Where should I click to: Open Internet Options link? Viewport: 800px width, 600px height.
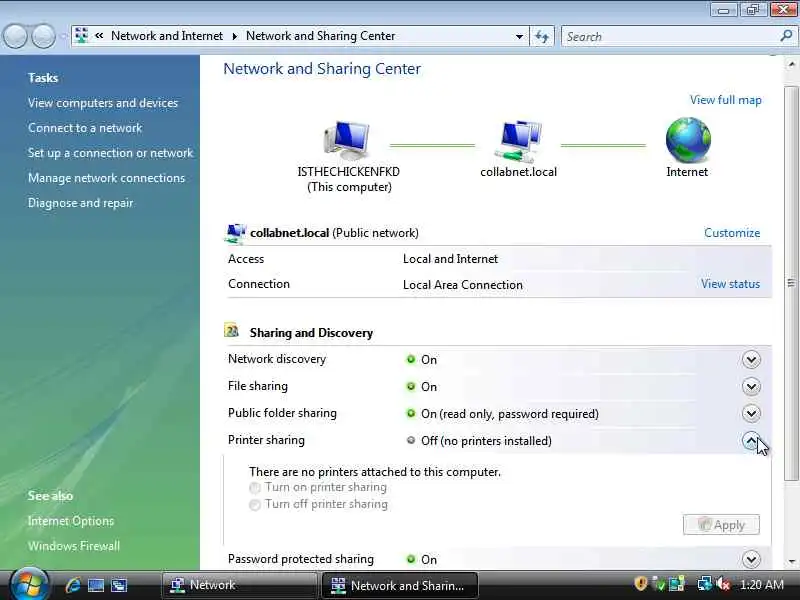[x=71, y=521]
